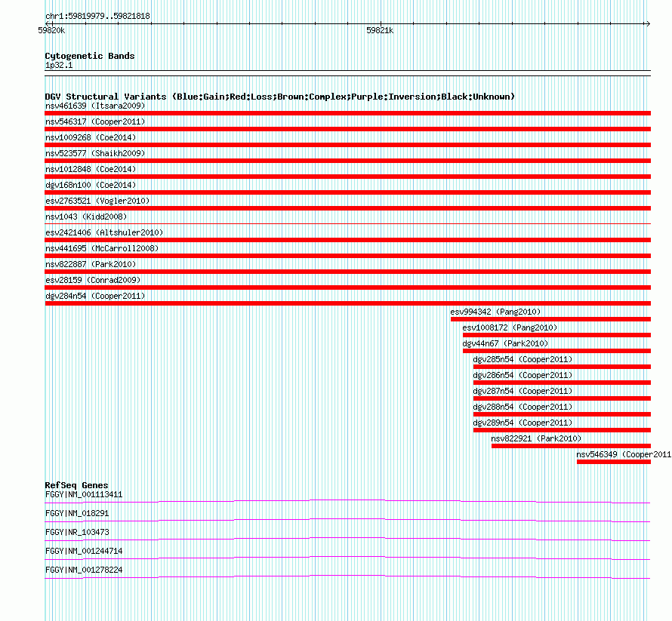Screen dimensions: 672x621
Task: Open variant nsv822887 (Park2010) label
Action: pos(91,264)
